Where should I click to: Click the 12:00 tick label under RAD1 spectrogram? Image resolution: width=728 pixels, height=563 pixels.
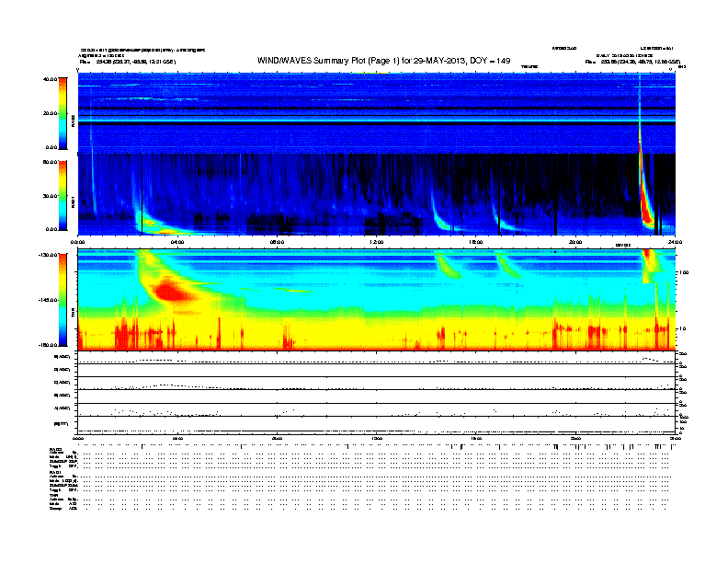pyautogui.click(x=377, y=242)
